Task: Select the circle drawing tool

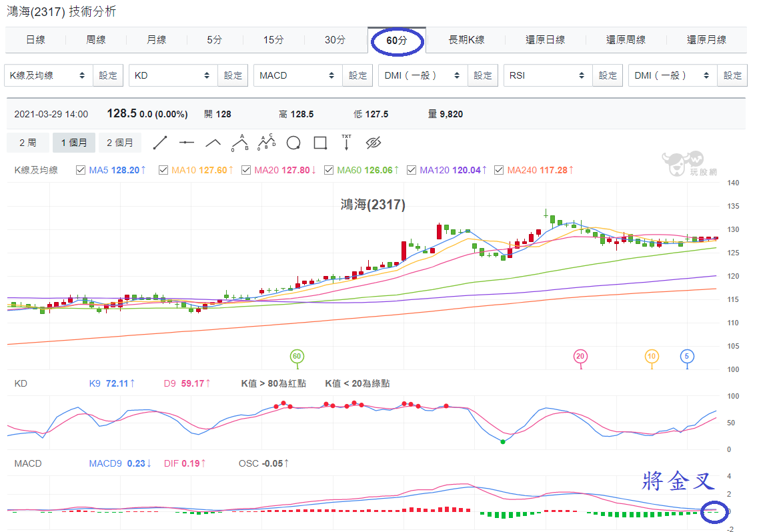Action: (x=293, y=143)
